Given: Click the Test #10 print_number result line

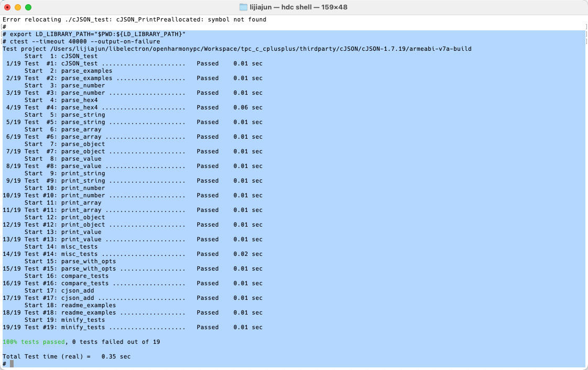Looking at the screenshot, I should pos(132,195).
